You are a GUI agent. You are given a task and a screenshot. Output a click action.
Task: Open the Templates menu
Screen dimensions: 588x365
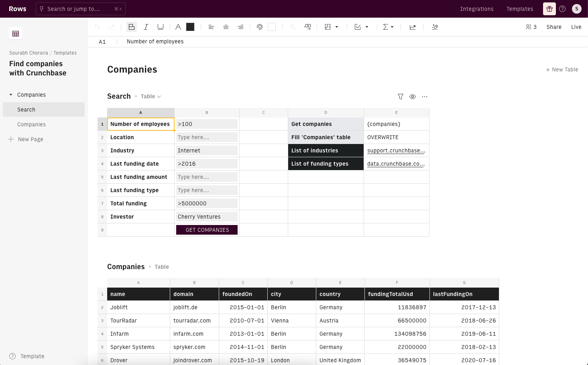520,9
